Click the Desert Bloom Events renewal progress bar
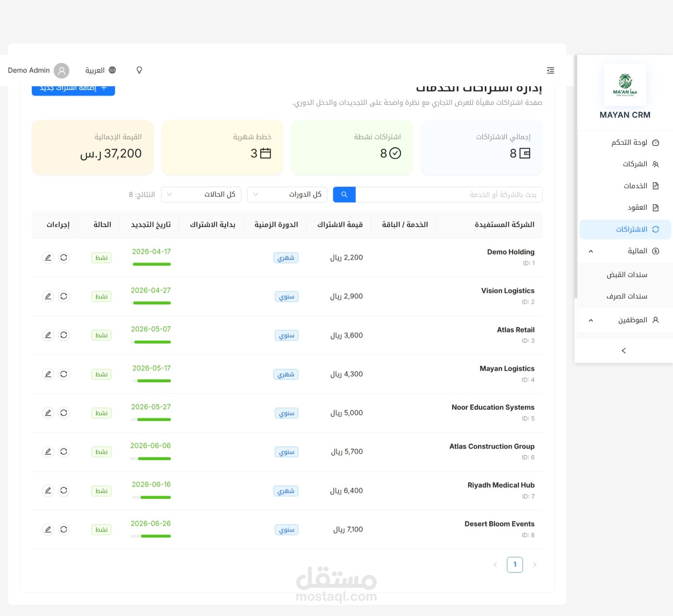 coord(151,536)
